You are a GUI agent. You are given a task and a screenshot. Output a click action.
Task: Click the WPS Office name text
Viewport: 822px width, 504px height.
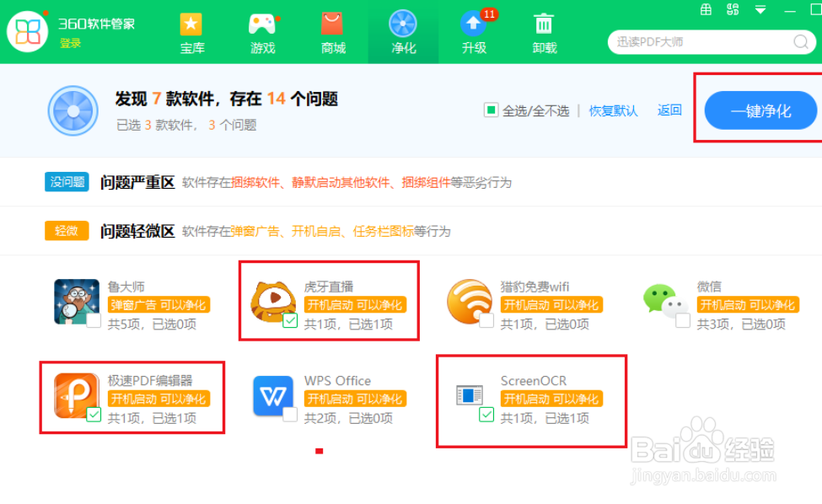click(337, 380)
